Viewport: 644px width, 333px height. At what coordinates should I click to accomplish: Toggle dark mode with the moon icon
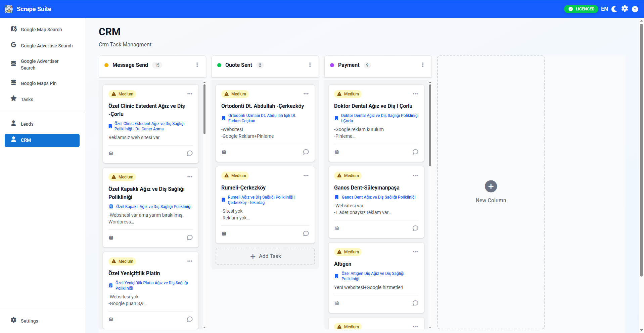point(614,9)
